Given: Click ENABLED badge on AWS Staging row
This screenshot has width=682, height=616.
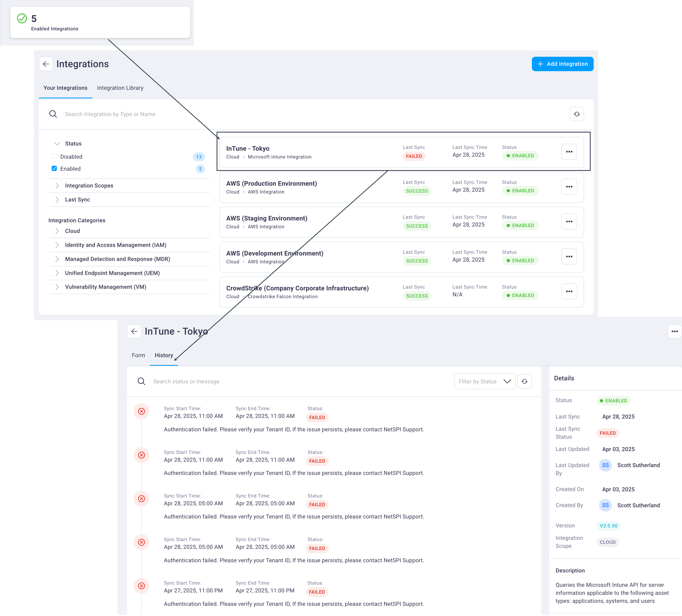Looking at the screenshot, I should tap(520, 225).
